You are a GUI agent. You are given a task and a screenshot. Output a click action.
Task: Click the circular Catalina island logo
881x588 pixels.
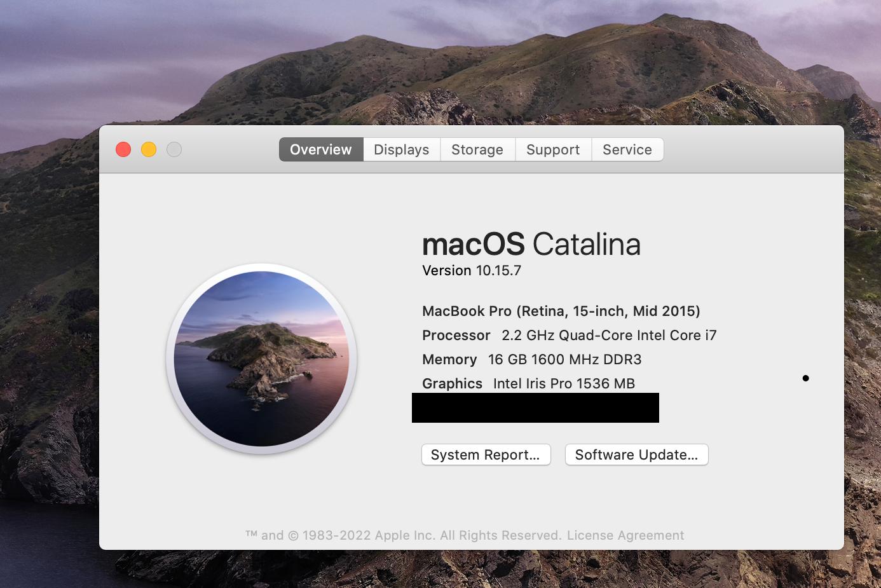[x=261, y=359]
